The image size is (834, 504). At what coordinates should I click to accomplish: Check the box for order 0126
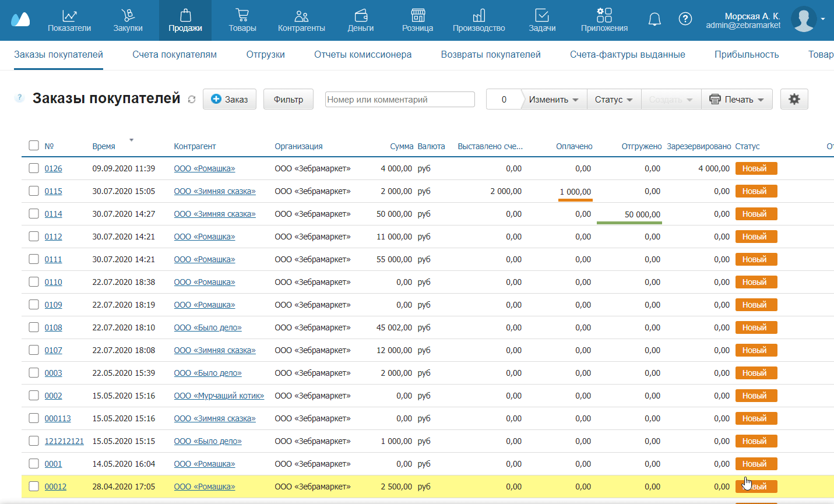34,168
